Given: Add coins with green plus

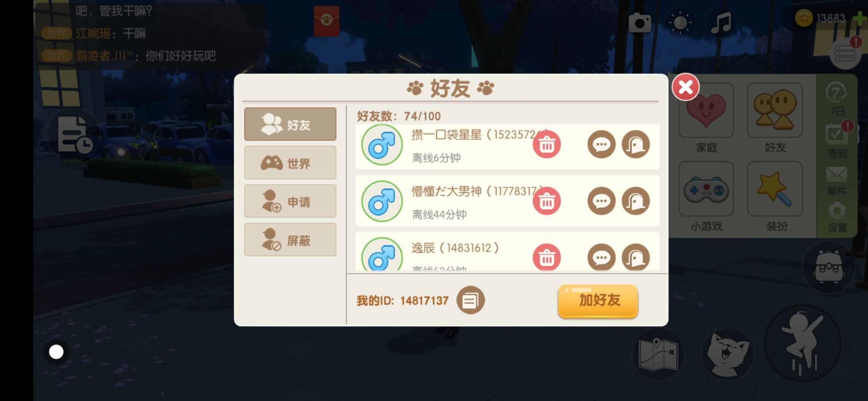Looking at the screenshot, I should click(x=860, y=19).
